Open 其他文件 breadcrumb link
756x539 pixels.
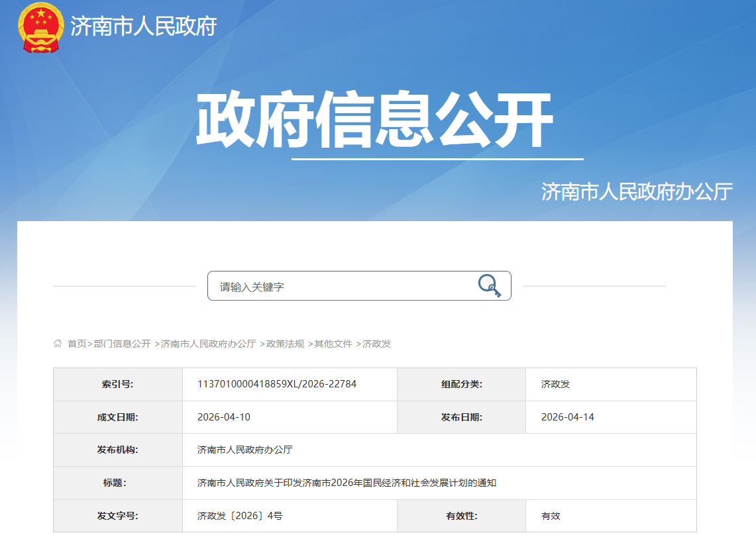[333, 344]
